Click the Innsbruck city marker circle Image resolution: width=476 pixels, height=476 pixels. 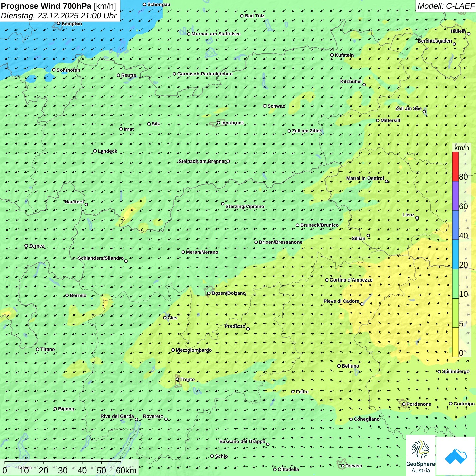(x=219, y=123)
